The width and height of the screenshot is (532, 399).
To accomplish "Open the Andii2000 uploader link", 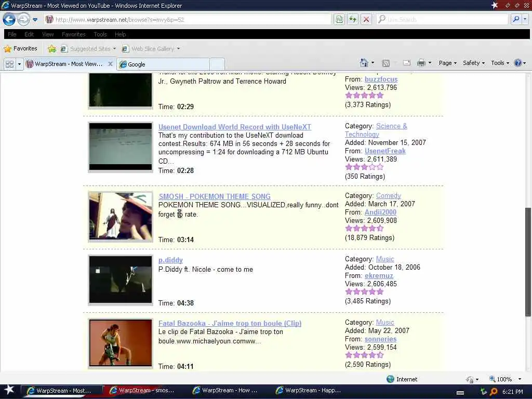I will 380,212.
